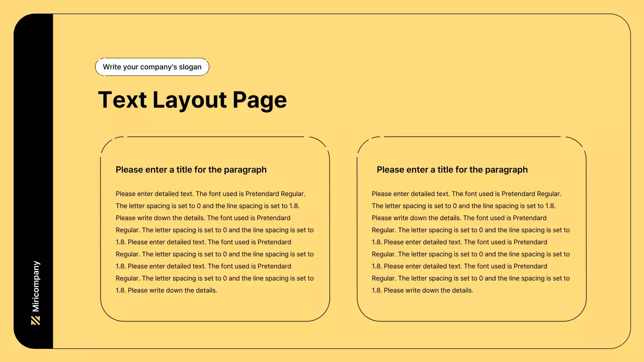Screen dimensions: 644x362
Task: Select the left paragraph title placeholder
Action: click(191, 169)
